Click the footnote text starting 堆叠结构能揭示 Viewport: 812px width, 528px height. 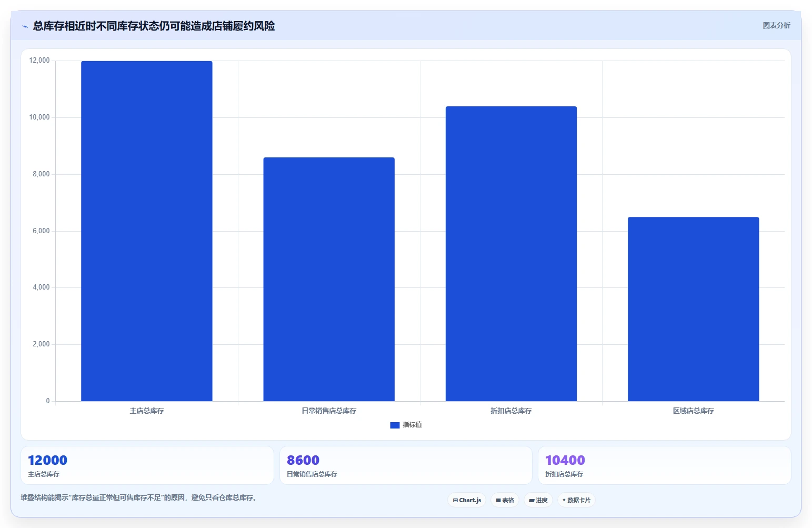pos(138,497)
